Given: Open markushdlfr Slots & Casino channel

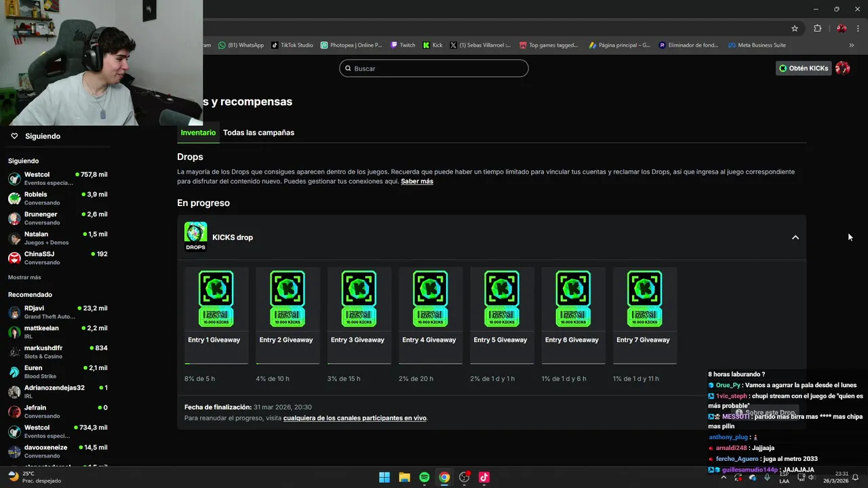Looking at the screenshot, I should pyautogui.click(x=58, y=352).
